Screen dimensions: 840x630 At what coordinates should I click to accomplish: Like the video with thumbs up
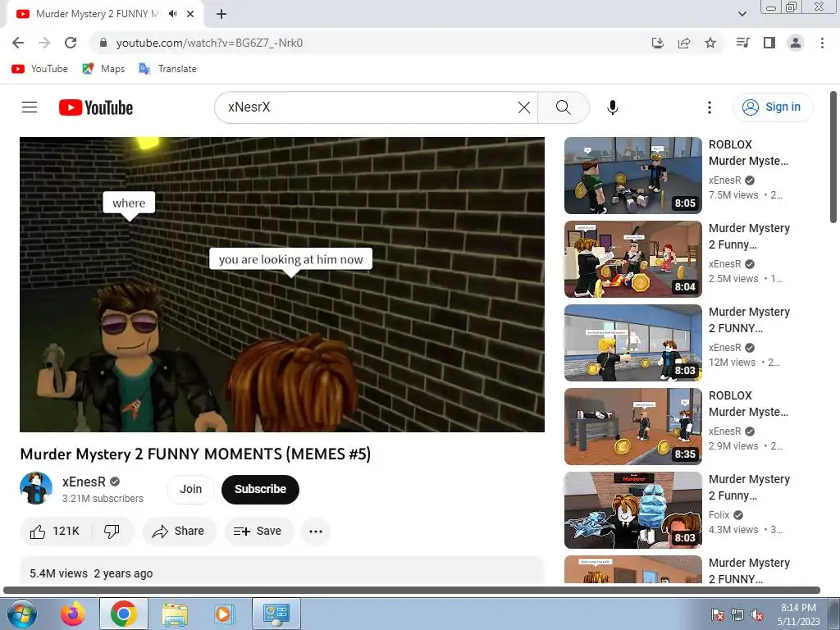pos(55,531)
